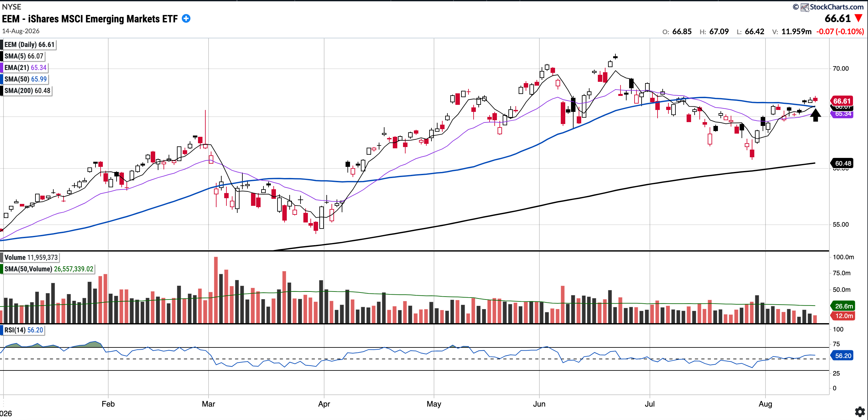Screen dimensions: 868x420
Task: Click the blue swatch of the SMA(50) legend
Action: (x=2, y=79)
